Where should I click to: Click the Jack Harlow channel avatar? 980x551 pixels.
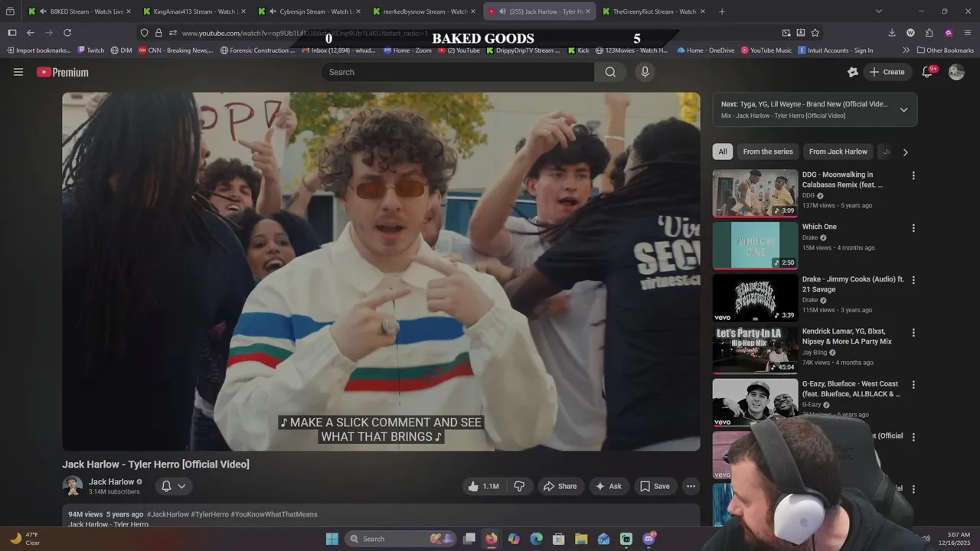72,486
